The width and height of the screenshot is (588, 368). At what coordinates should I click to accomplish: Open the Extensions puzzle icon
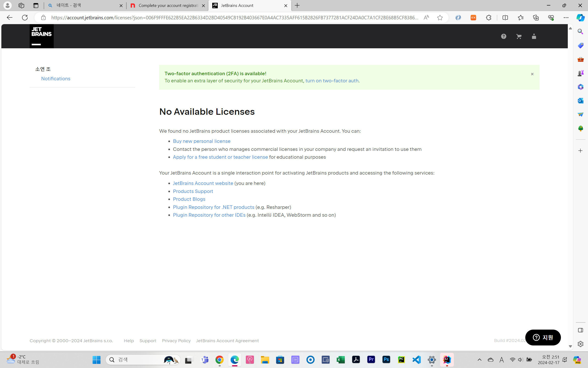(489, 17)
